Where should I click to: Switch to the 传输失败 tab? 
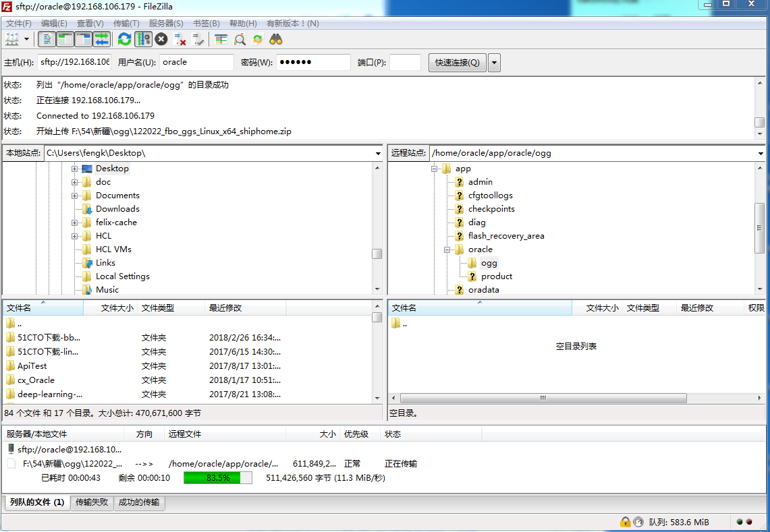(92, 502)
